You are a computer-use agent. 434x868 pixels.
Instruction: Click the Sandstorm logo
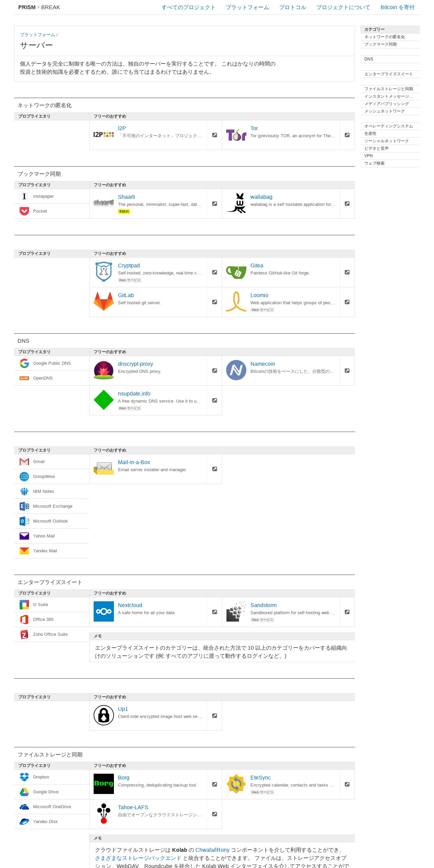[236, 611]
